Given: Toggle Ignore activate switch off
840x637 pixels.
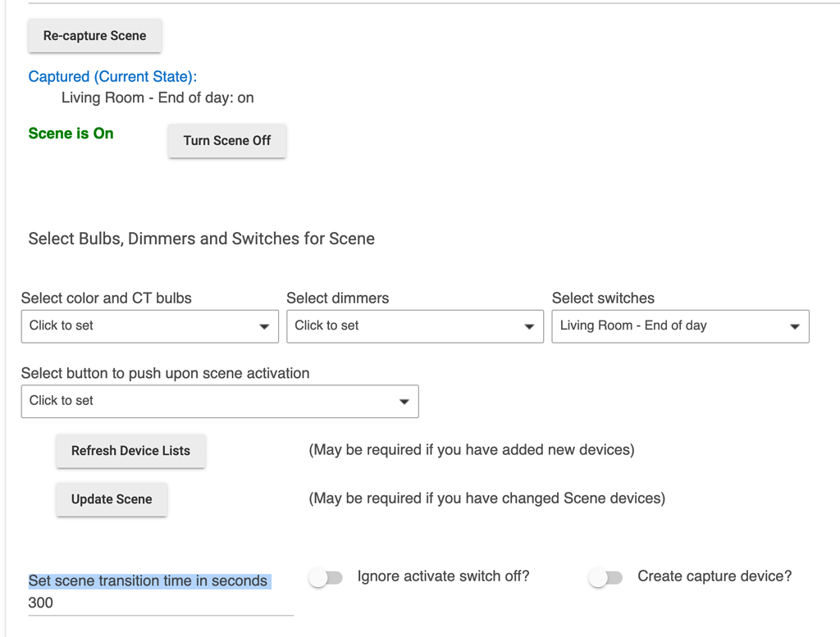Looking at the screenshot, I should (326, 578).
